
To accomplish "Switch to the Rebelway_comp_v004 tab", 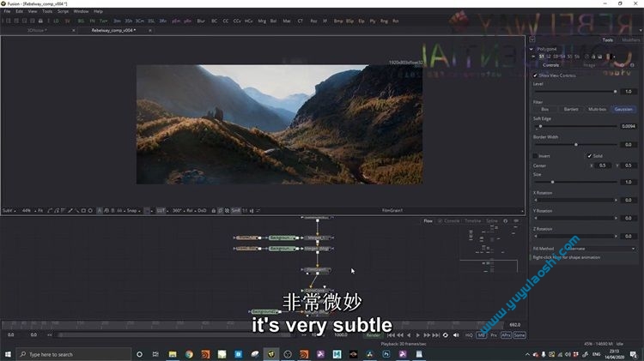I will tap(113, 30).
